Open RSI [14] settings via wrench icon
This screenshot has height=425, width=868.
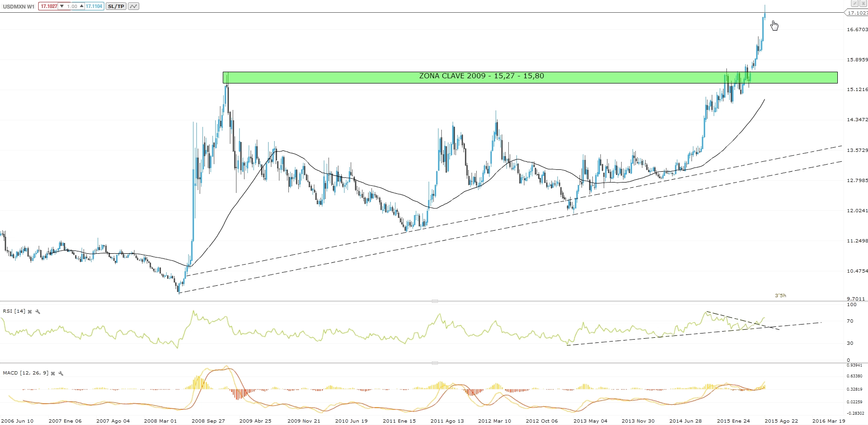38,312
